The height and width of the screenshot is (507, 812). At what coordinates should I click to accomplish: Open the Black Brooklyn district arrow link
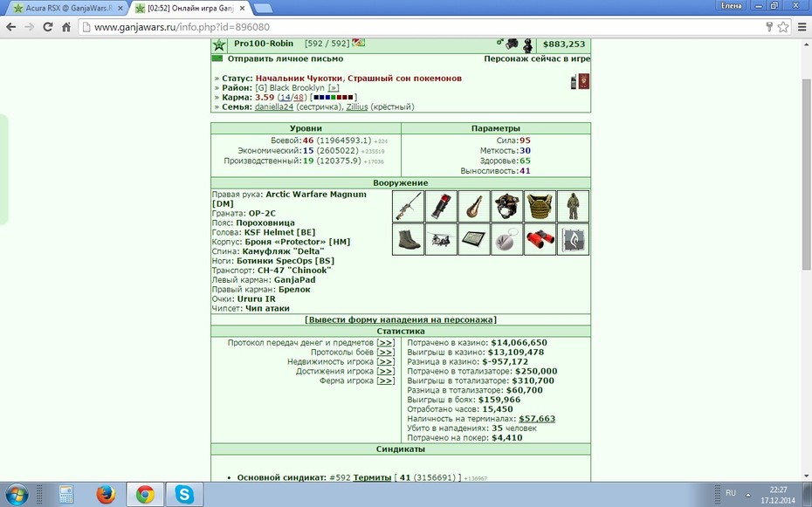[333, 88]
